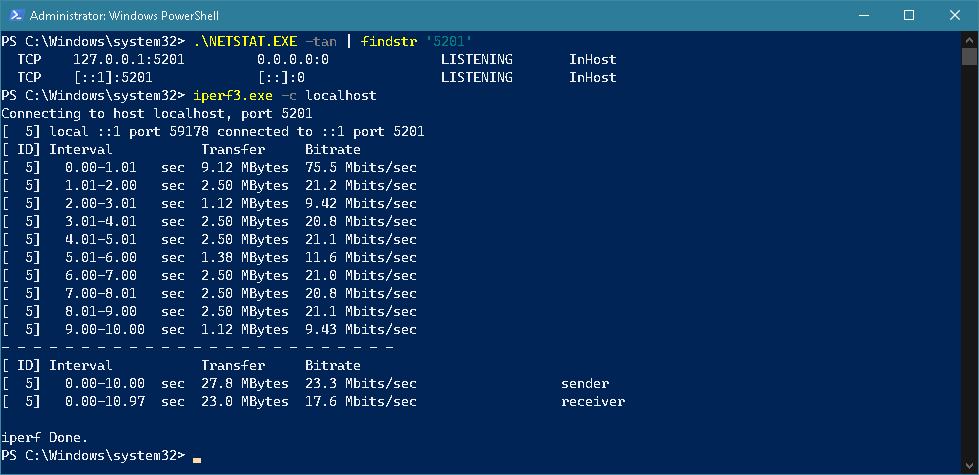The height and width of the screenshot is (475, 979).
Task: Close the Windows PowerShell window
Action: 954,16
